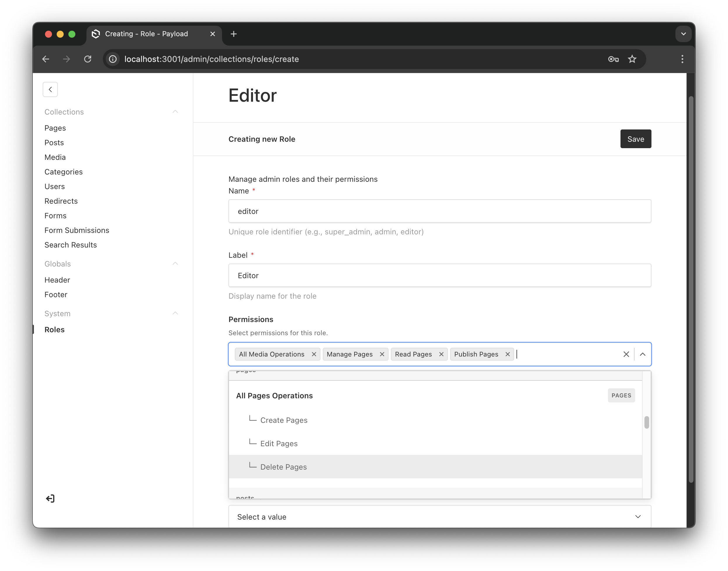Select the Delete Pages option
728x571 pixels.
coord(283,467)
